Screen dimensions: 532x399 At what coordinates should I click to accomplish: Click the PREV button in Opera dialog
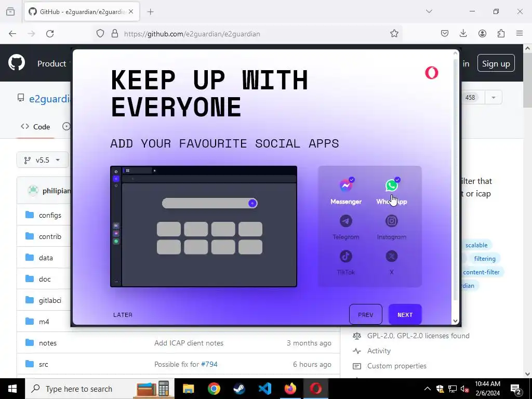pyautogui.click(x=365, y=314)
